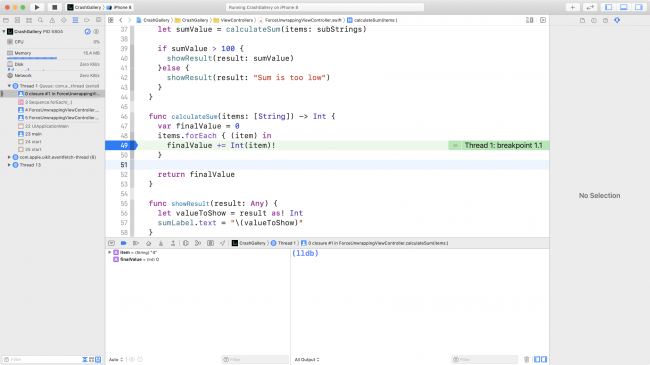This screenshot has height=365, width=650.
Task: Open the Quick Help inspector icon
Action: [x=605, y=20]
